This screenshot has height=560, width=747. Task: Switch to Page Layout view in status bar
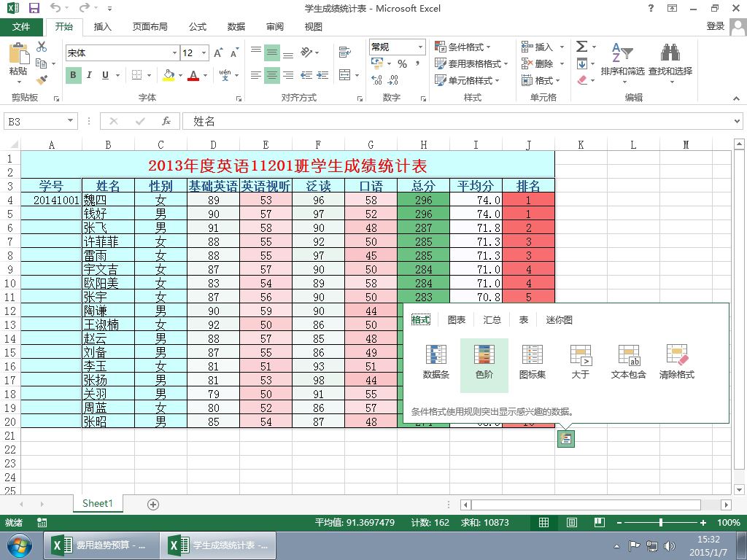[572, 522]
